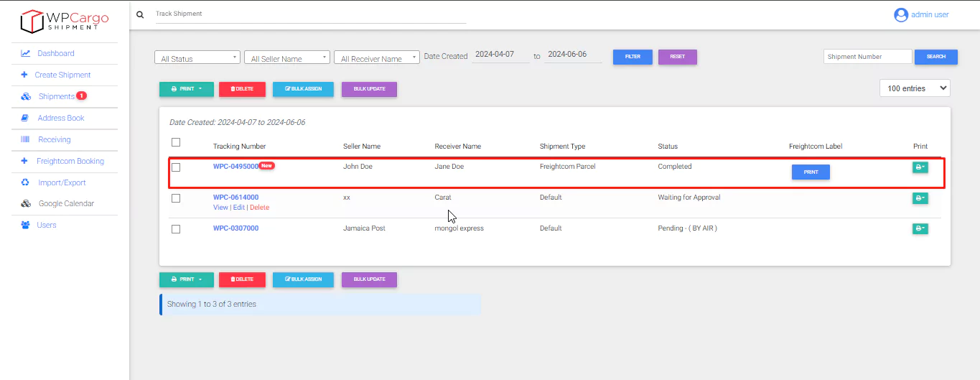Viewport: 980px width, 380px height.
Task: Click the Edit link under WPC-0614000
Action: click(x=238, y=208)
